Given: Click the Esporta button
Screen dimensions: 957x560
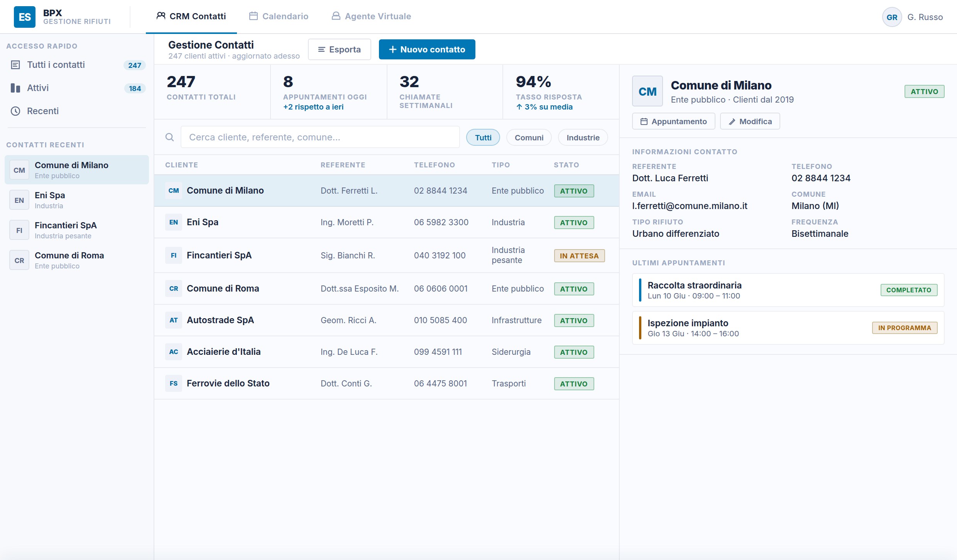Looking at the screenshot, I should 340,49.
